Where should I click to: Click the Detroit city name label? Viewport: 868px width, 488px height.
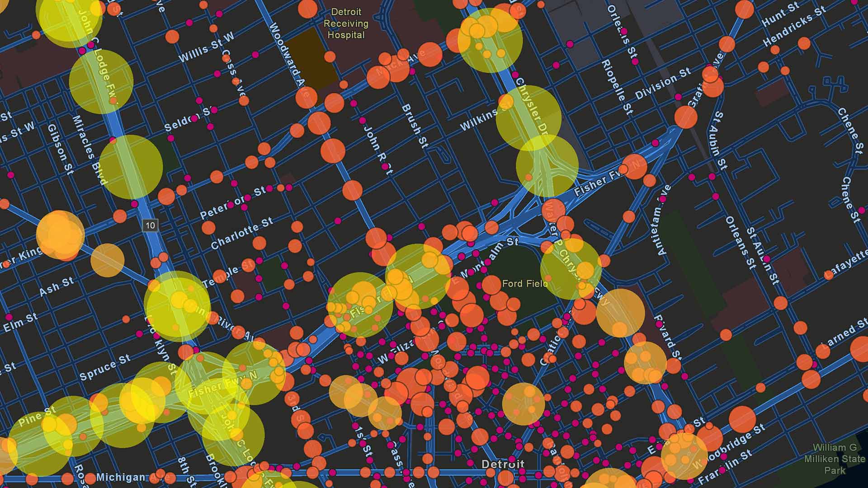point(503,464)
